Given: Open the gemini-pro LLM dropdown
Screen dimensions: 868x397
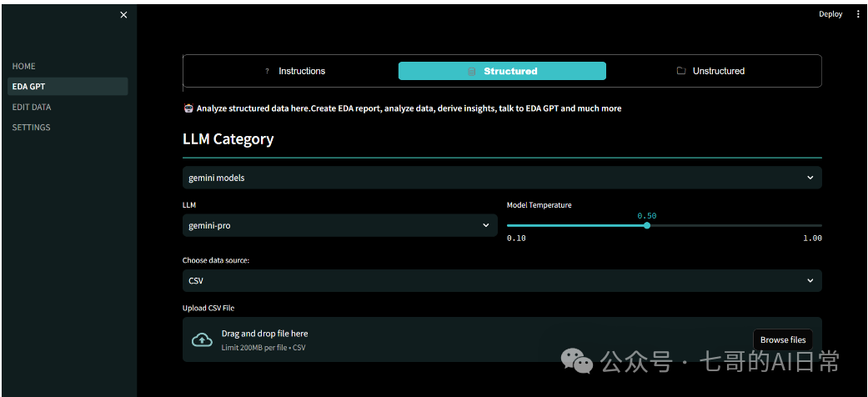Looking at the screenshot, I should point(340,225).
